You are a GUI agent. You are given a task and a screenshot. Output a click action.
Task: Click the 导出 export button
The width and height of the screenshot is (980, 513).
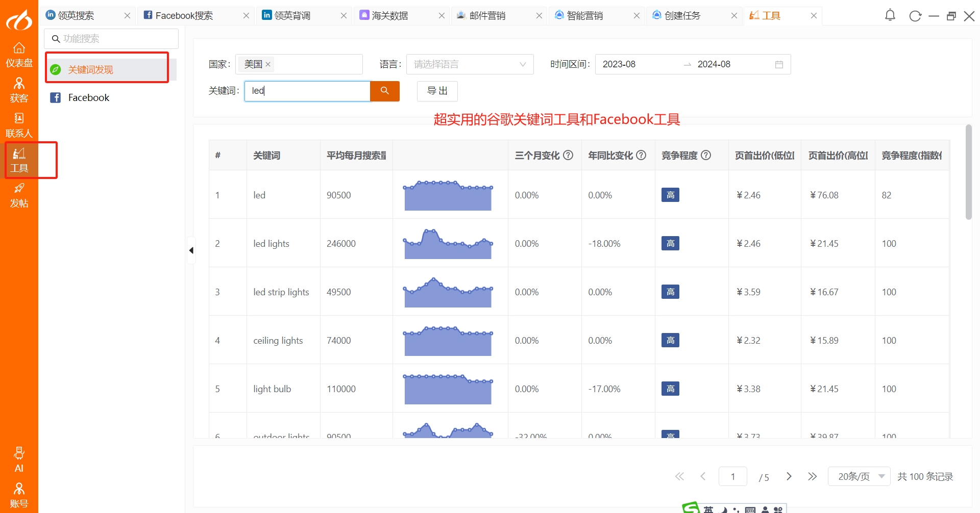click(437, 91)
